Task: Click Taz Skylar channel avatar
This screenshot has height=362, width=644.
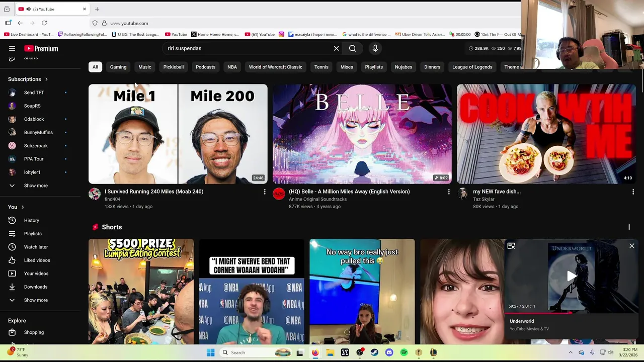Action: 463,194
